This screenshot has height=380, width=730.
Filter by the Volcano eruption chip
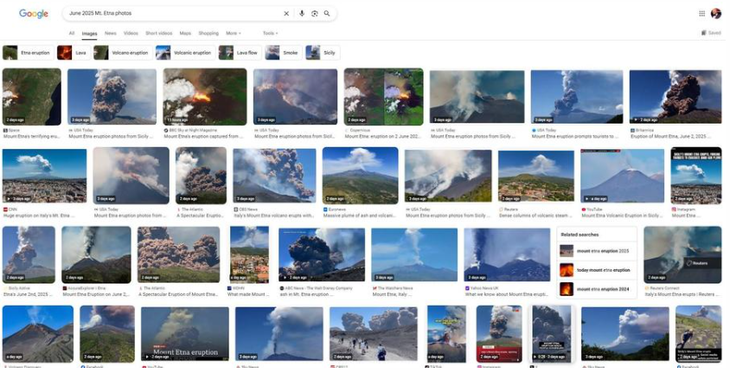122,53
